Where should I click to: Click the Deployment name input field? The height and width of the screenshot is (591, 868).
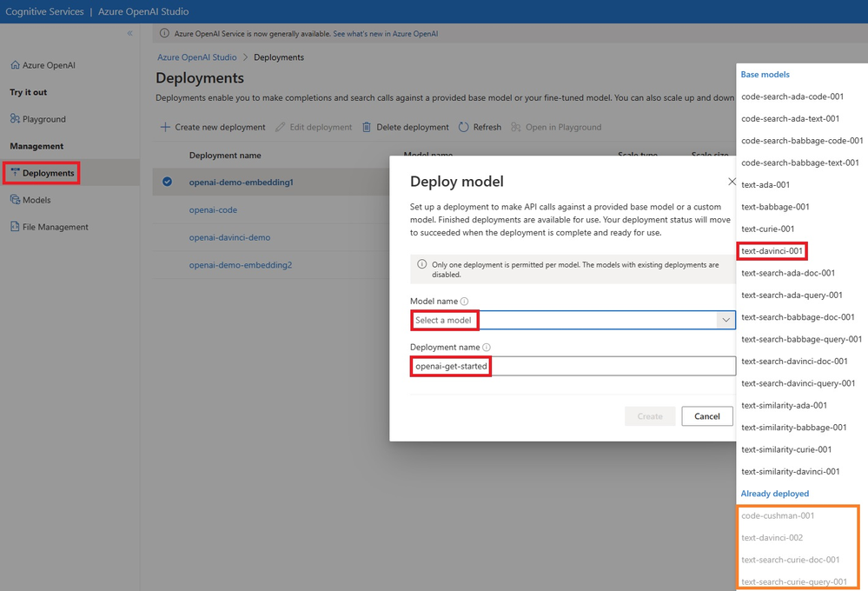573,366
